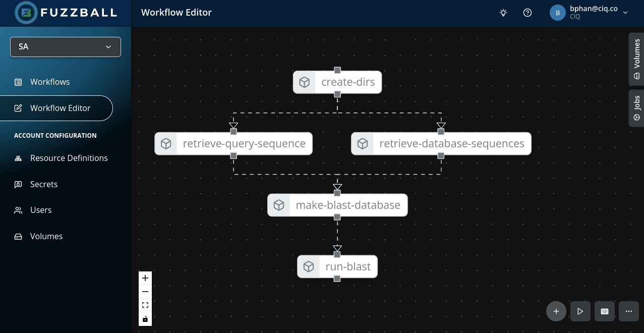The width and height of the screenshot is (644, 333).
Task: Navigate to Secrets in sidebar
Action: coord(44,184)
